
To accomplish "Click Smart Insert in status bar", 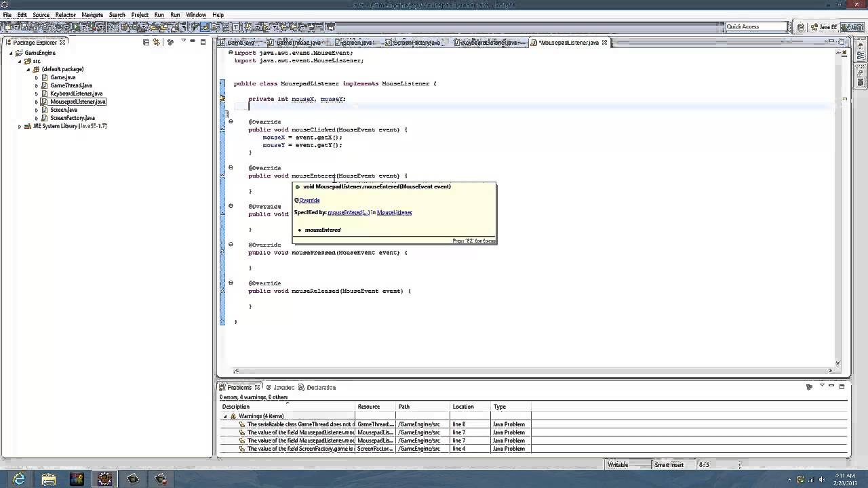I will coord(669,465).
